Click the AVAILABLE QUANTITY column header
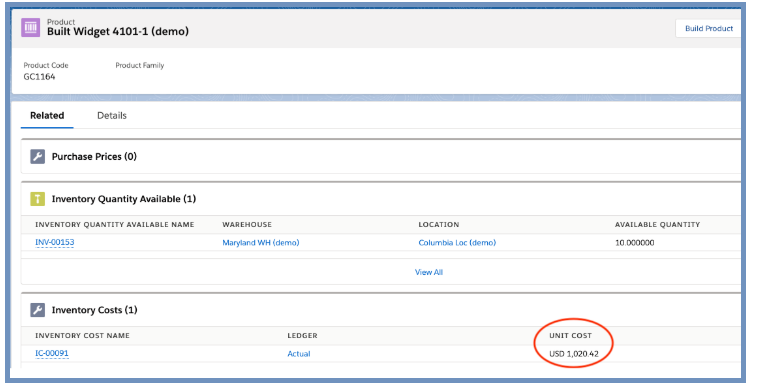This screenshot has height=385, width=760. coord(657,225)
